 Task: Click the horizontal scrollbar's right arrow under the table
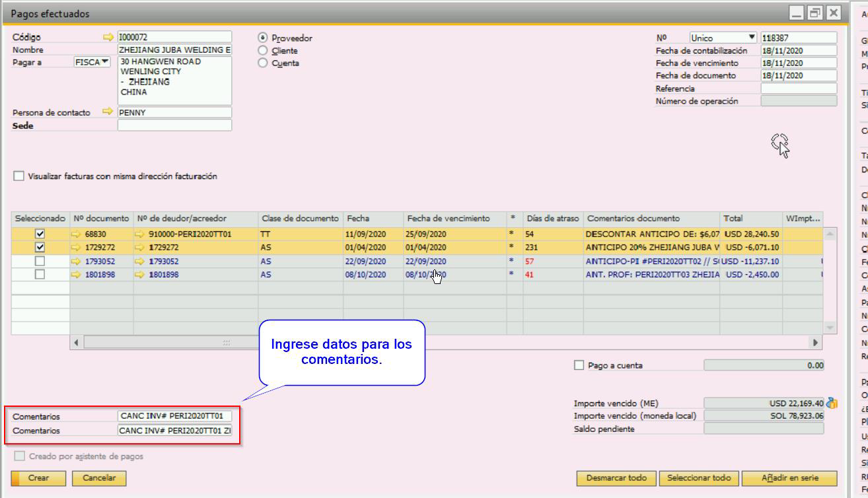point(816,343)
